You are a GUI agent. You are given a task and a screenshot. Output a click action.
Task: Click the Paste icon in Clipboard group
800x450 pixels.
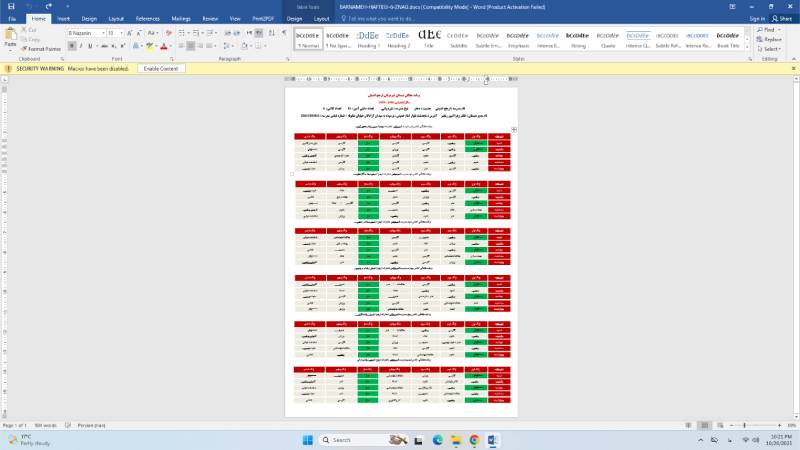(x=10, y=37)
